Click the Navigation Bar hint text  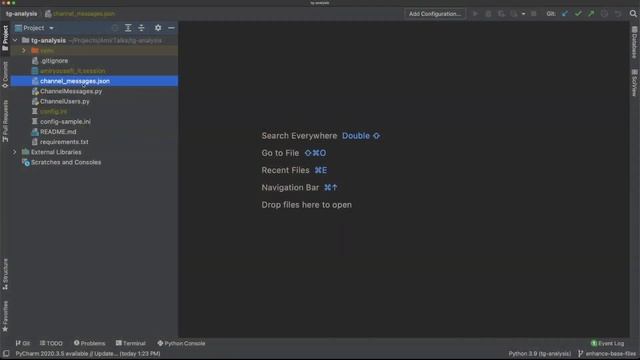tap(290, 187)
